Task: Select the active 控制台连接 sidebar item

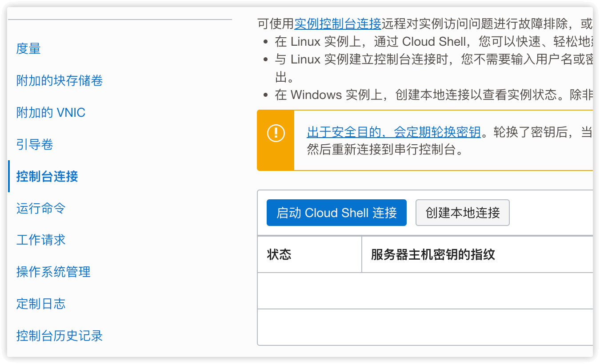Action: click(47, 176)
